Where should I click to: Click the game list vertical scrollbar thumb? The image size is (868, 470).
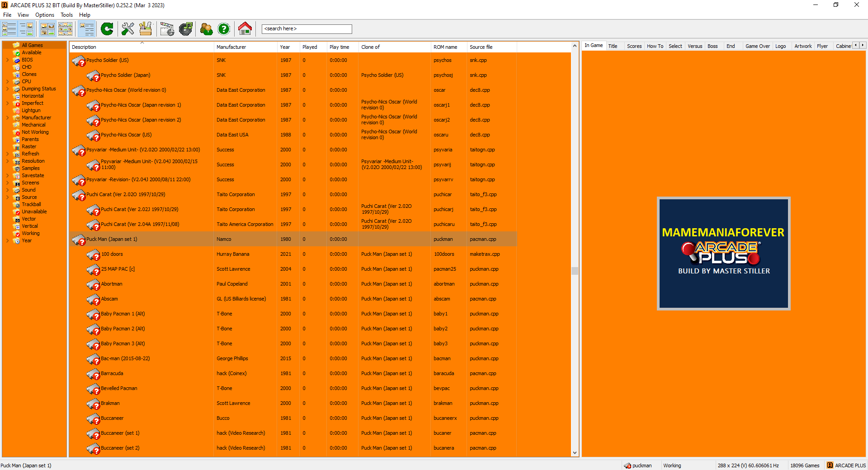click(575, 271)
